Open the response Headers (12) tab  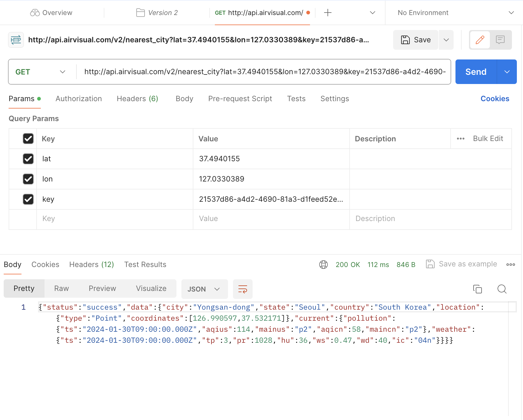tap(91, 265)
